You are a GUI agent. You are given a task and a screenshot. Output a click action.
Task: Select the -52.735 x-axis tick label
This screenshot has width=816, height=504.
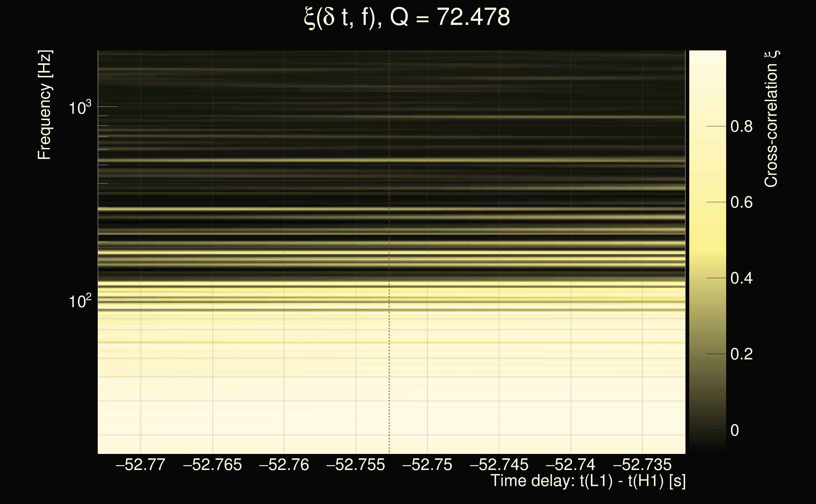coord(642,465)
